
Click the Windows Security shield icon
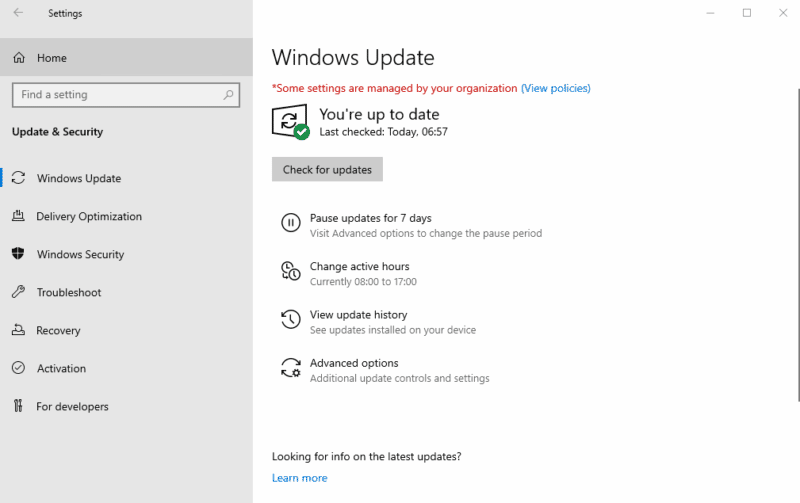point(18,254)
